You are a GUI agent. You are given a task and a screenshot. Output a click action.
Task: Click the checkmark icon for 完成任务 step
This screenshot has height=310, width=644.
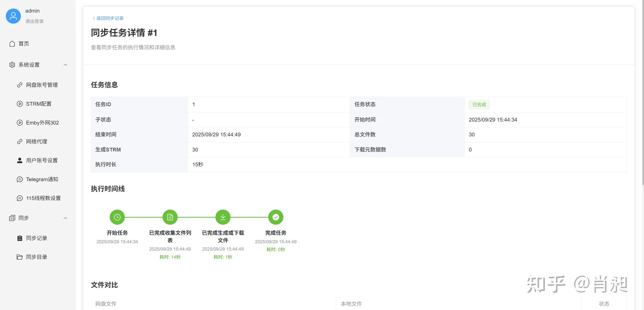click(x=276, y=217)
